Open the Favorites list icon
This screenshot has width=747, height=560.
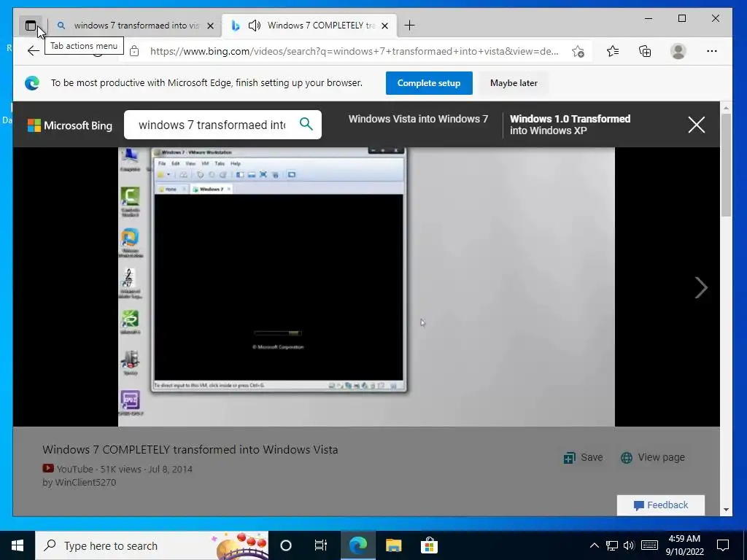(613, 51)
